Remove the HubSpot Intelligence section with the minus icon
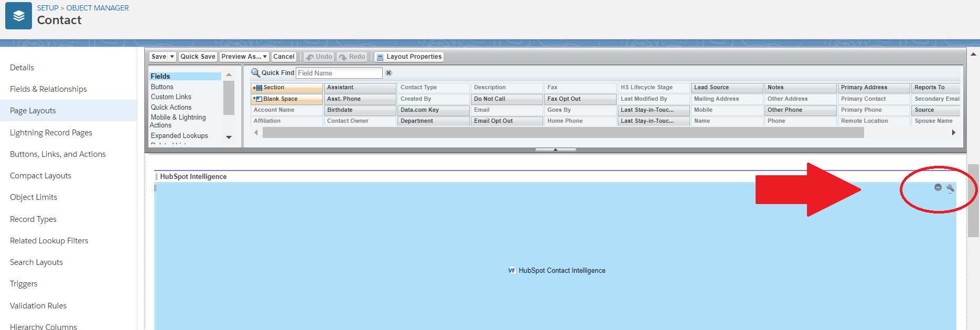 pos(938,187)
